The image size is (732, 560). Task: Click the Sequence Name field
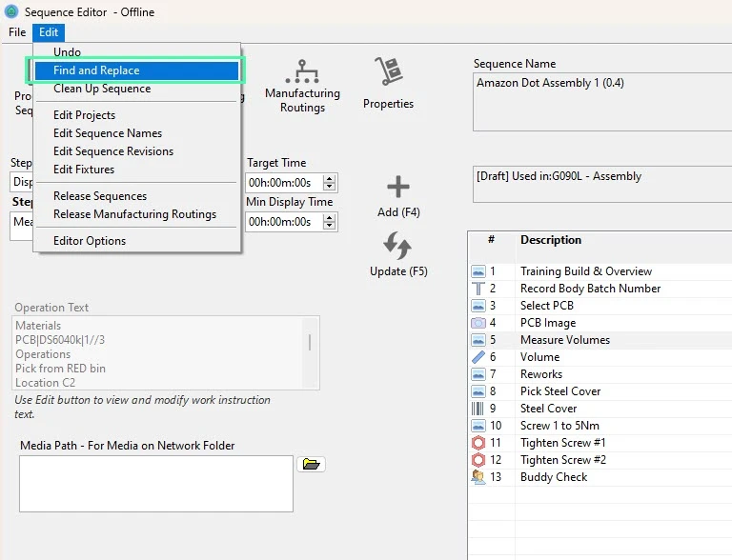(x=600, y=101)
